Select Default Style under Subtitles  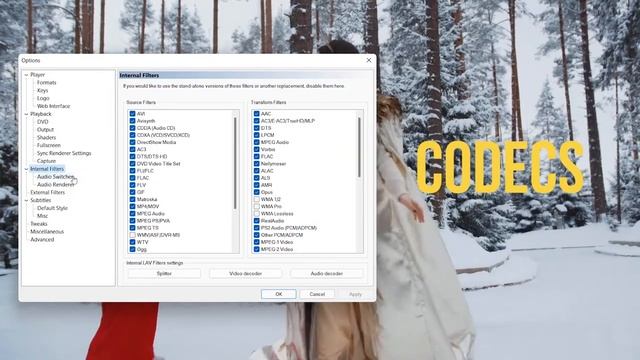point(52,208)
